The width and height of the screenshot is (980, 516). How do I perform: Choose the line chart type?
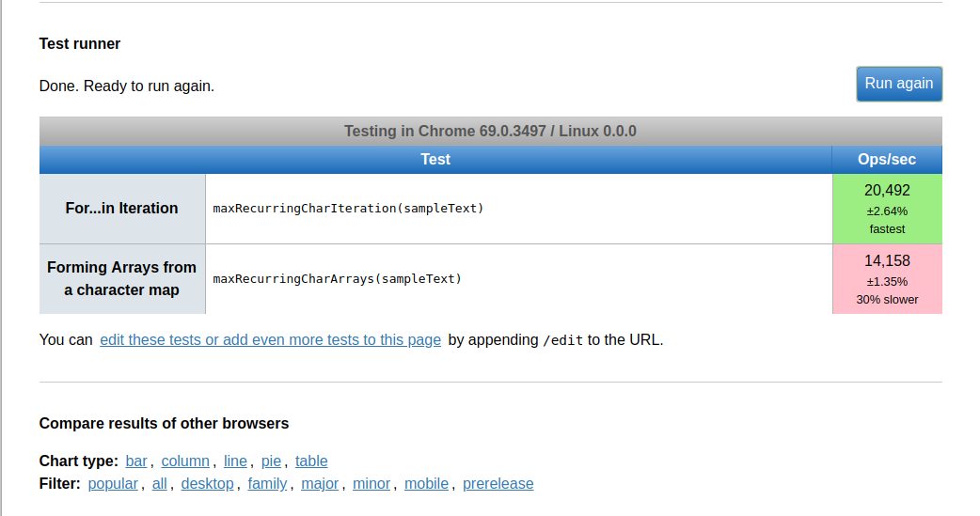coord(235,461)
